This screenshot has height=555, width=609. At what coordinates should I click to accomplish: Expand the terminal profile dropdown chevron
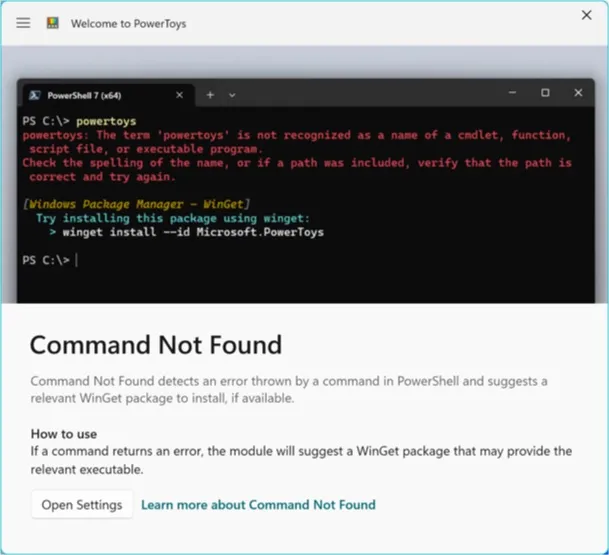point(232,94)
